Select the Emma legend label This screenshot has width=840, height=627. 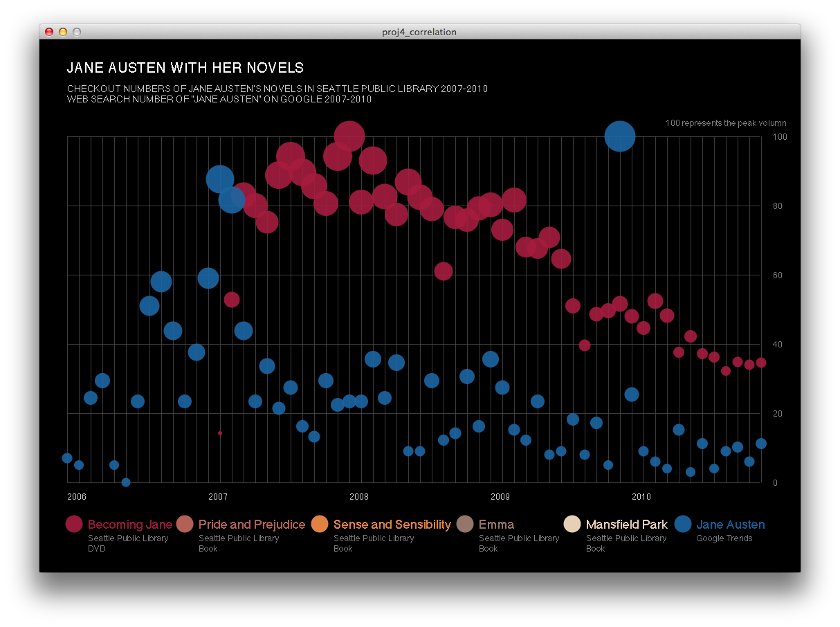(x=496, y=525)
